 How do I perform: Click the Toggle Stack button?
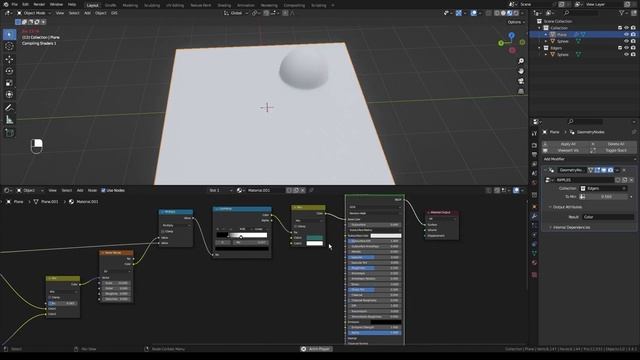(x=613, y=151)
